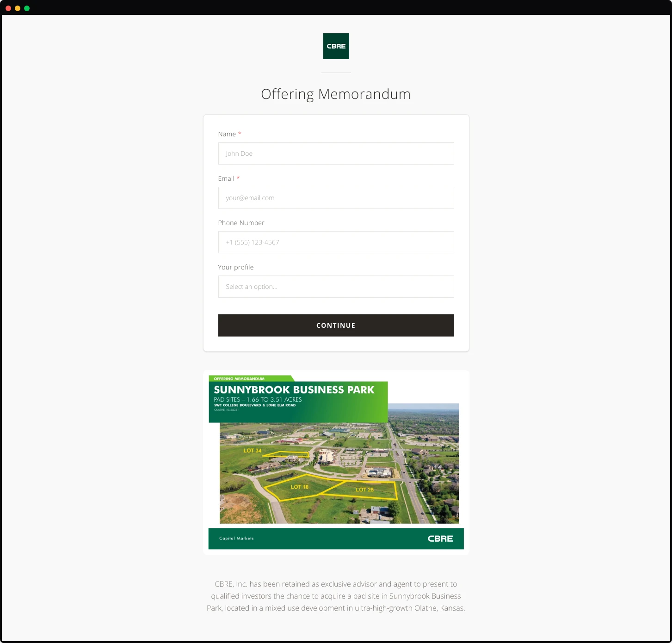Screen dimensions: 672x643
Task: Focus the Email input field
Action: pyautogui.click(x=336, y=198)
